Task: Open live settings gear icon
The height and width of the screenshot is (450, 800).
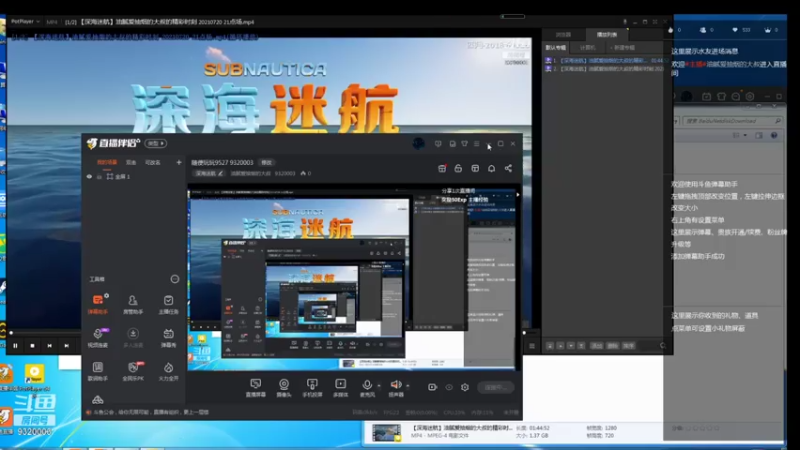Action: (x=465, y=387)
